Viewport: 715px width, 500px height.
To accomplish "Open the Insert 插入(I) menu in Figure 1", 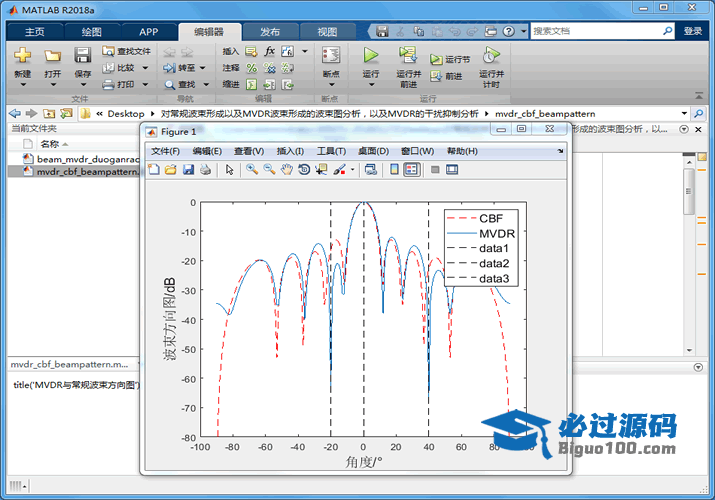I will point(290,151).
